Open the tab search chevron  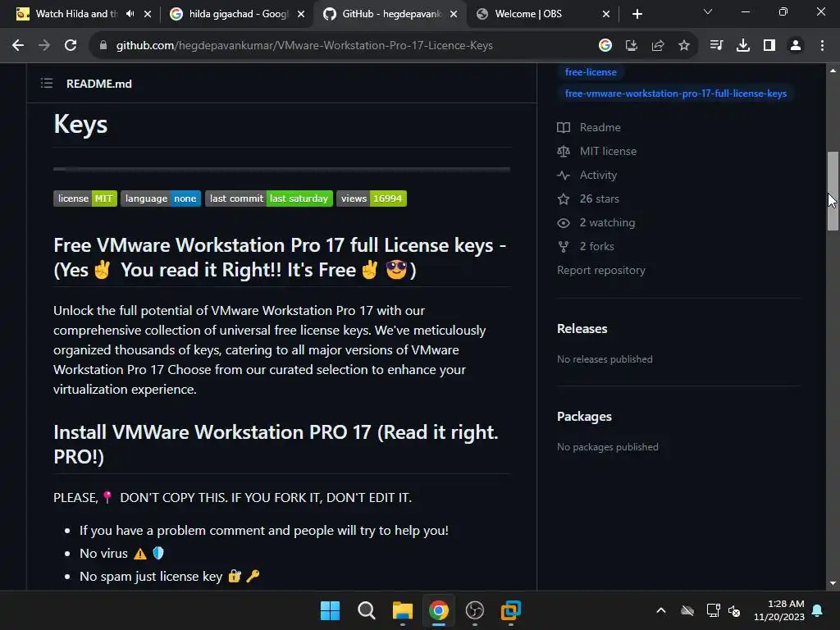[708, 11]
